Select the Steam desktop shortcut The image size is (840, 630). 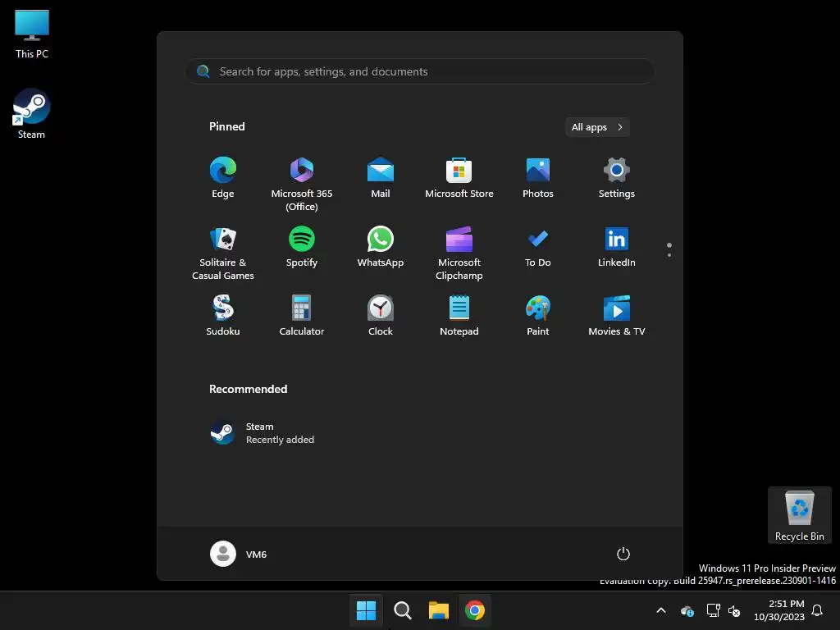[32, 114]
